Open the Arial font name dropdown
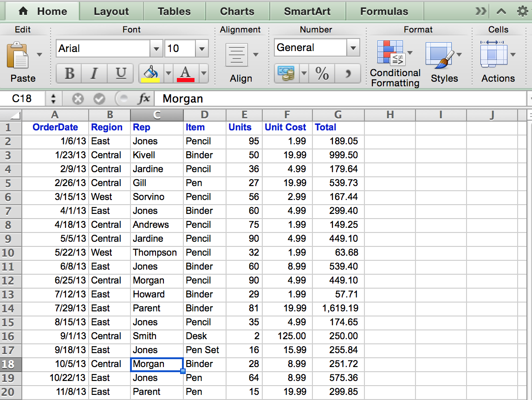532x400 pixels. pyautogui.click(x=156, y=48)
